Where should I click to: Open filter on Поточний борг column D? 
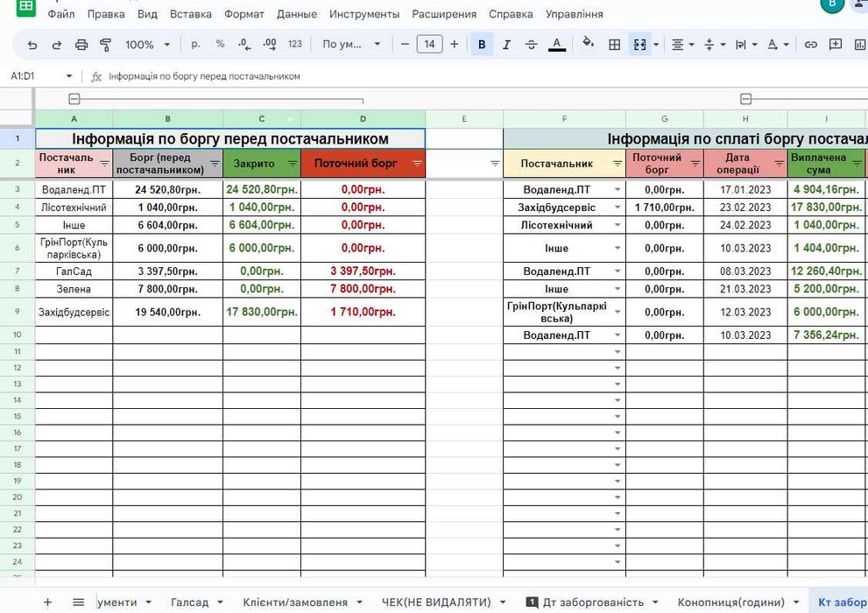(x=418, y=164)
